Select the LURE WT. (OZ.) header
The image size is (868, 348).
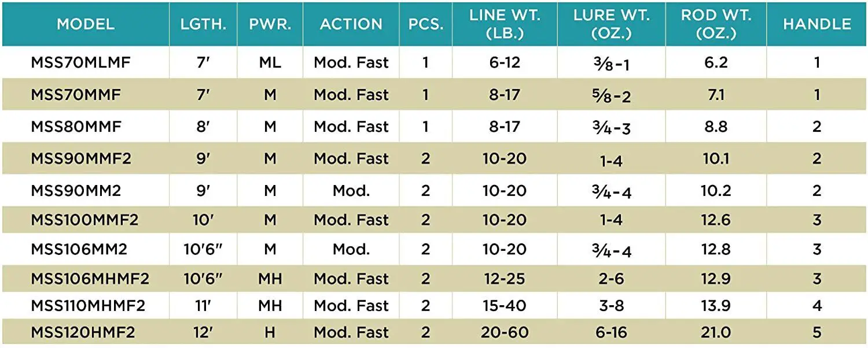pos(611,24)
